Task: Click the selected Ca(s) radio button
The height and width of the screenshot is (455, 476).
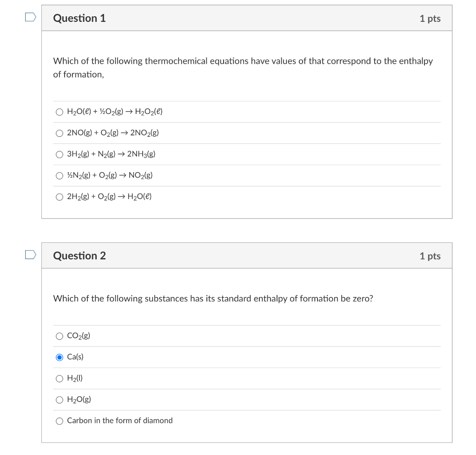Action: [x=59, y=357]
